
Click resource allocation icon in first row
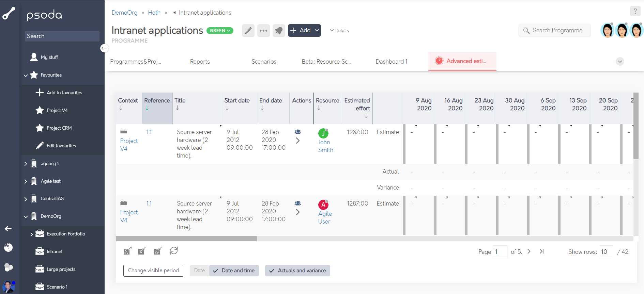[x=298, y=132]
